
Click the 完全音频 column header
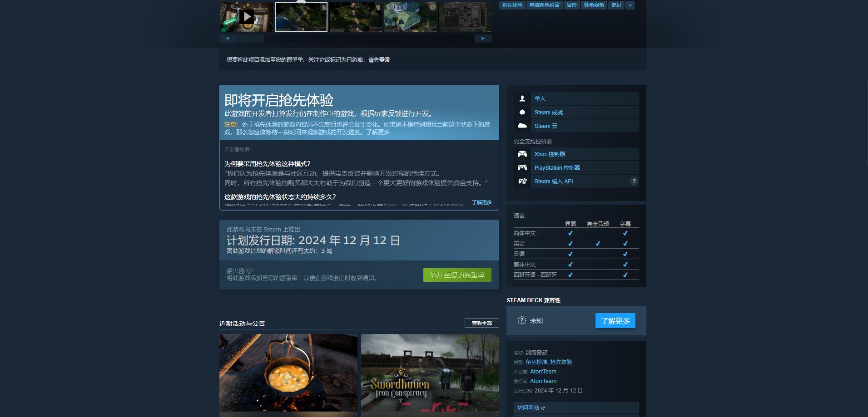coord(598,224)
